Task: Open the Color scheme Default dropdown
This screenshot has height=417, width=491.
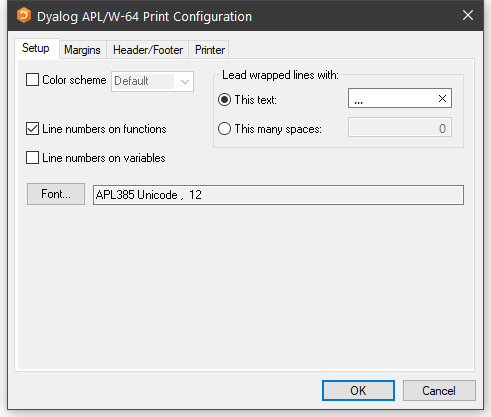Action: click(x=152, y=81)
